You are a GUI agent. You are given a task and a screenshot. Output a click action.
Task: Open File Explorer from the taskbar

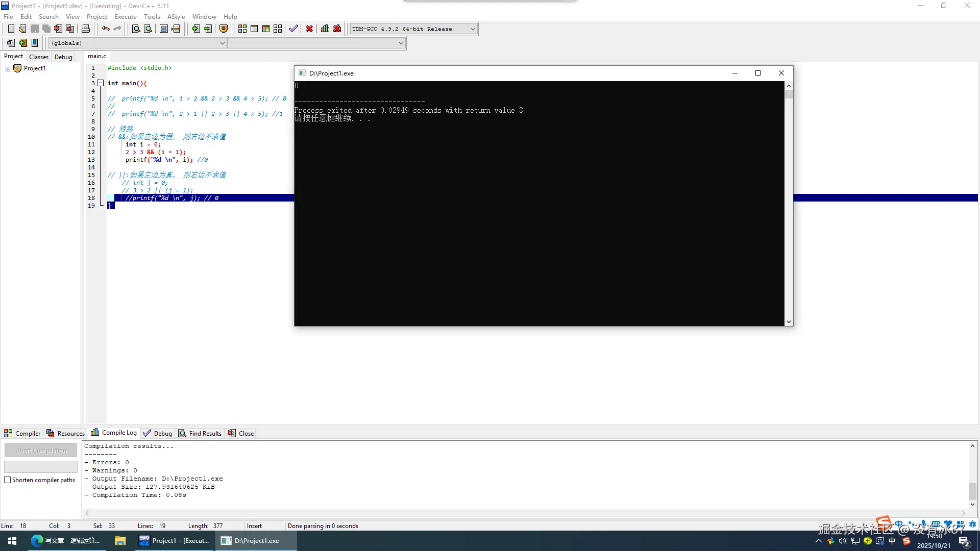click(x=120, y=541)
